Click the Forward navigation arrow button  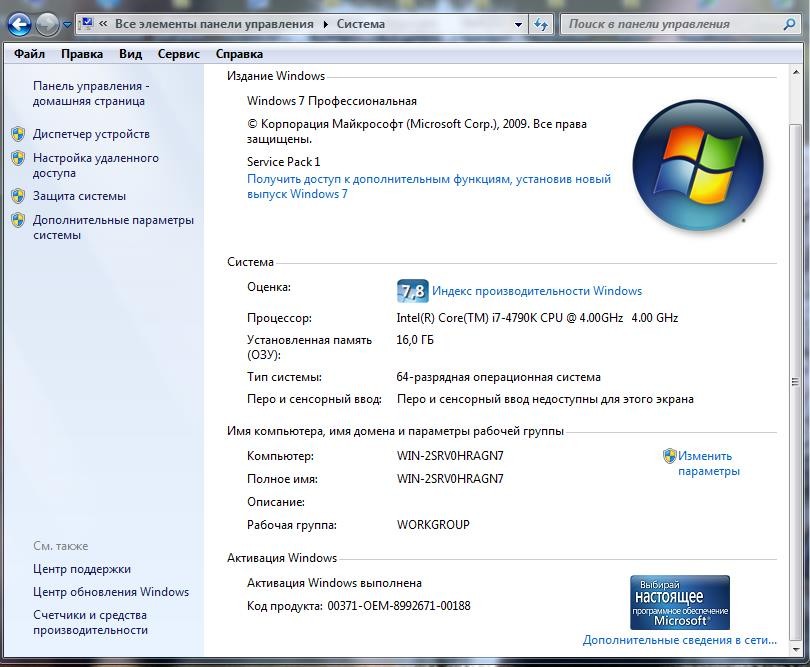(47, 24)
